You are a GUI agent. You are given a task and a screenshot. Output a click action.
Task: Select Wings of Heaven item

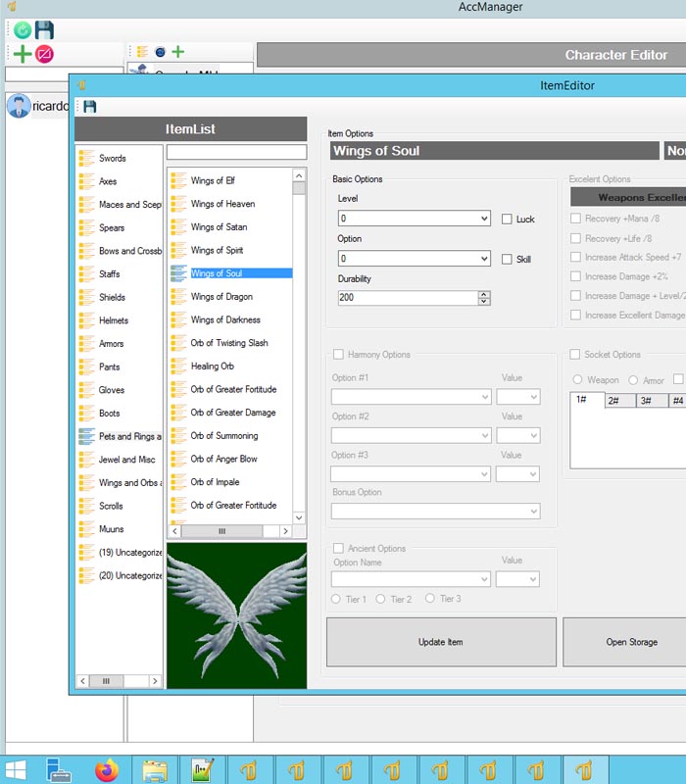coord(222,204)
